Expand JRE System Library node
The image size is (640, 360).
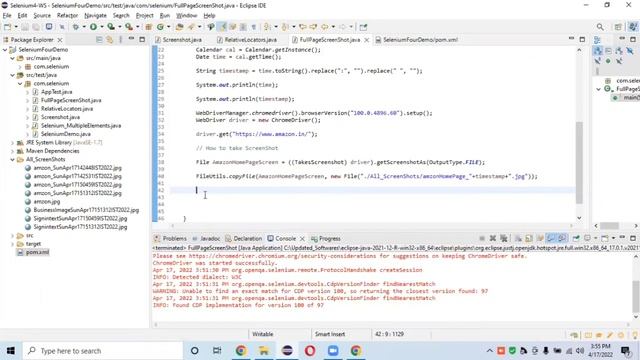(13, 143)
